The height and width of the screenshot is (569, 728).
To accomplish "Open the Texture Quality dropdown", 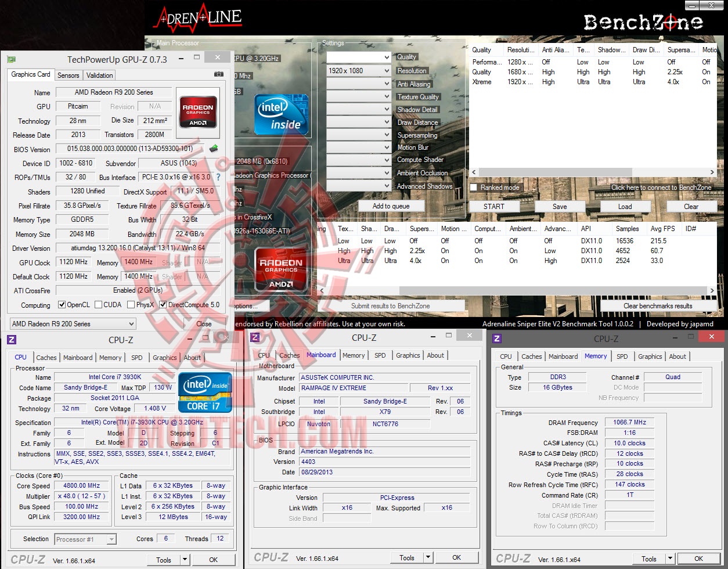I will pyautogui.click(x=358, y=96).
